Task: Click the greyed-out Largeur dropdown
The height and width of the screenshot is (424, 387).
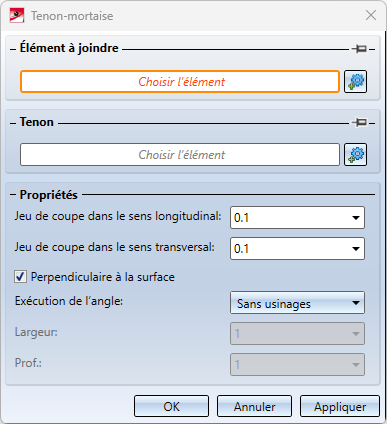Action: point(297,334)
